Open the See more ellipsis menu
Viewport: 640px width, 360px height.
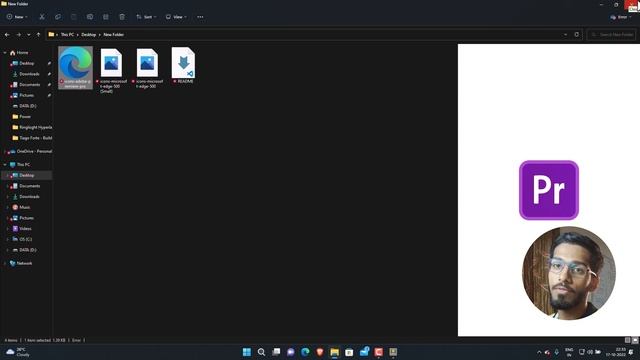click(x=200, y=17)
